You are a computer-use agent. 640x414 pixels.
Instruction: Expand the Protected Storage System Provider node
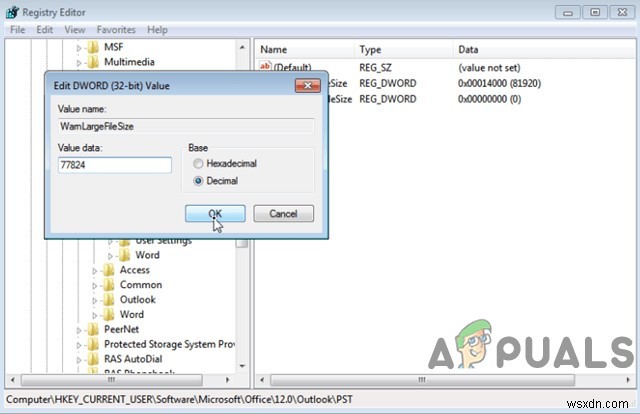(x=79, y=345)
